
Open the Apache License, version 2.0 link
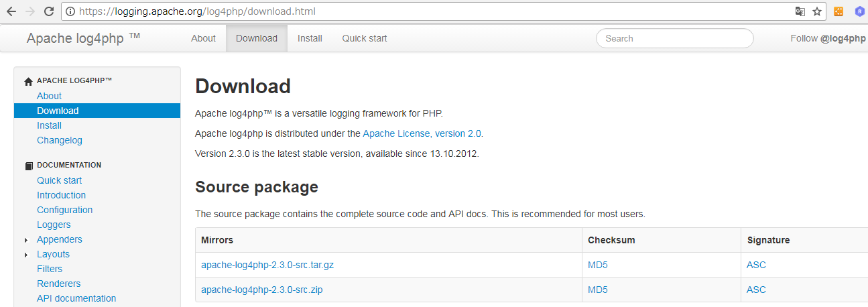pyautogui.click(x=422, y=133)
